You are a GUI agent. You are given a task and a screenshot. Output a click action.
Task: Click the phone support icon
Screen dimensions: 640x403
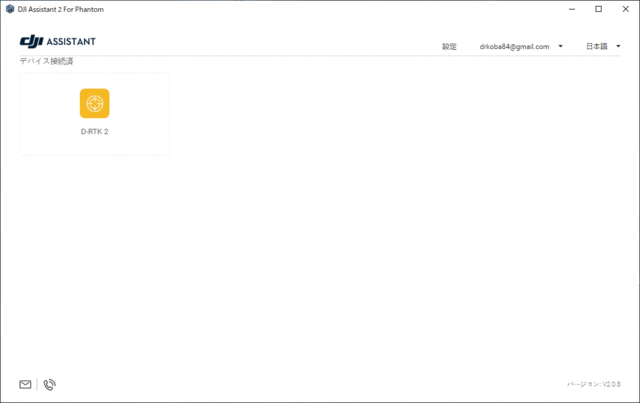49,385
